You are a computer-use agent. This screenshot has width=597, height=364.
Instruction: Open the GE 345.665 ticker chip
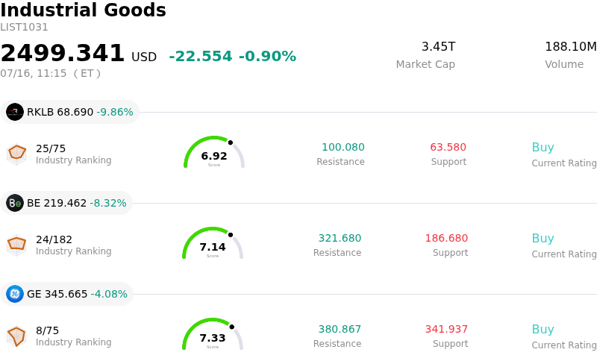coord(66,294)
